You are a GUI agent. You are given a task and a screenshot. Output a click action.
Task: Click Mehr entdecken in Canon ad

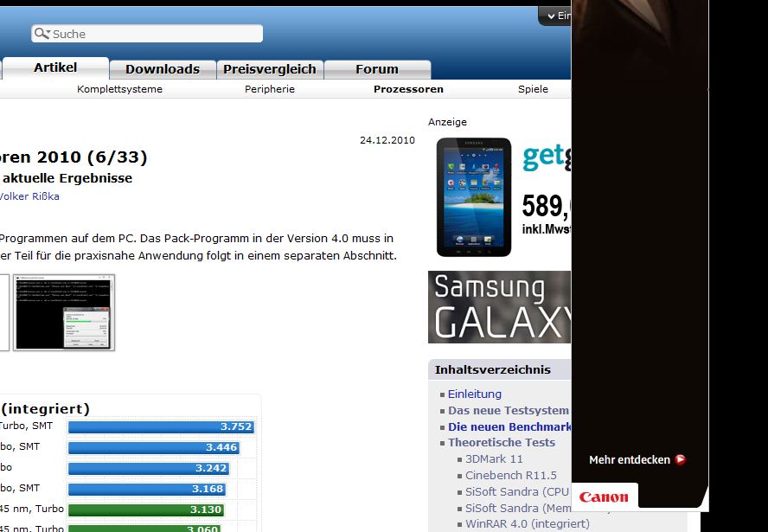[630, 460]
